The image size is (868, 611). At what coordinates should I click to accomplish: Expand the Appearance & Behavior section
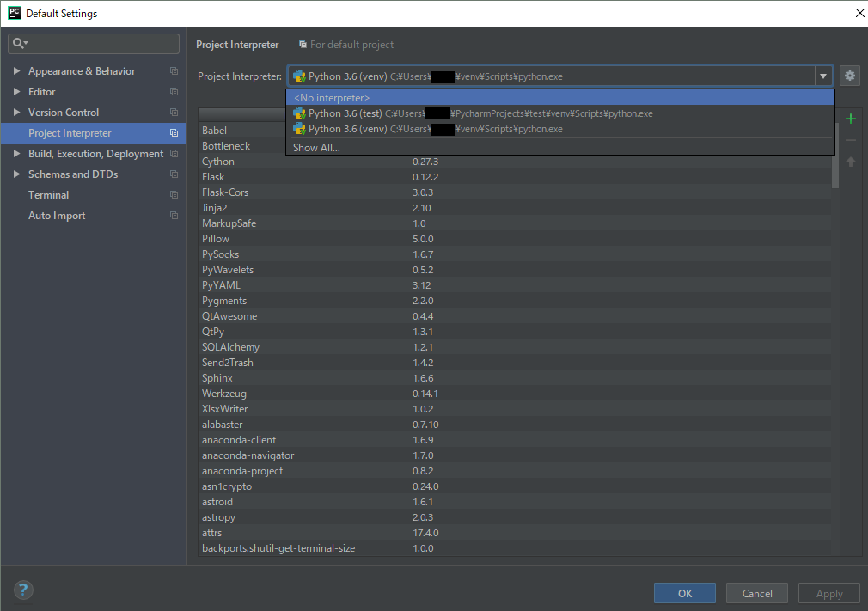pyautogui.click(x=16, y=71)
